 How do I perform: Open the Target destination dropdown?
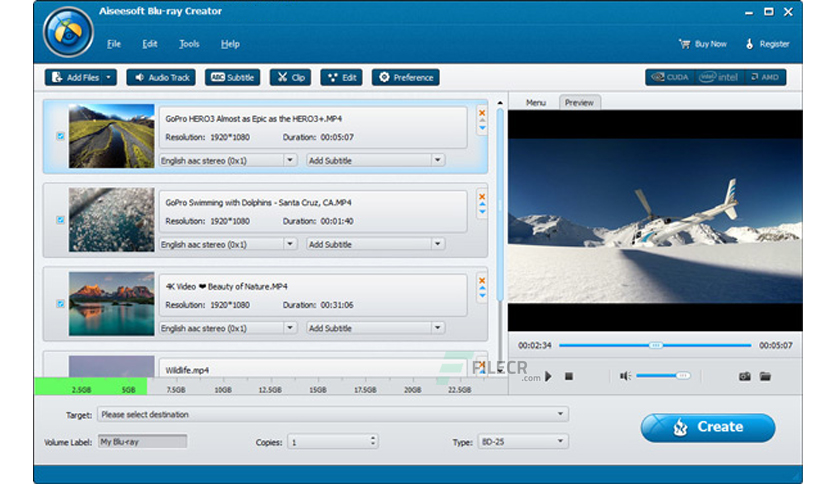(x=333, y=414)
